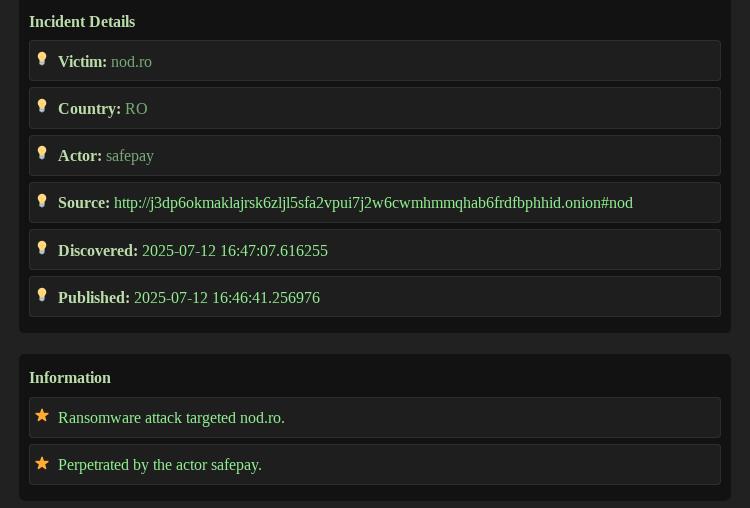750x508 pixels.
Task: Click the victim name nod.ro
Action: pos(131,62)
